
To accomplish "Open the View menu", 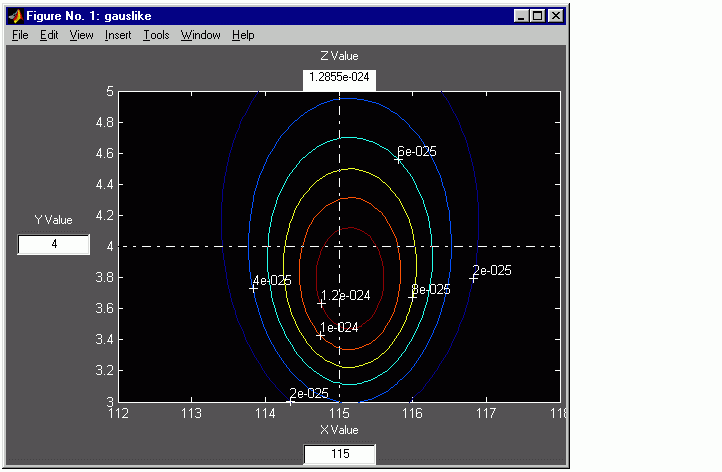I will (81, 35).
